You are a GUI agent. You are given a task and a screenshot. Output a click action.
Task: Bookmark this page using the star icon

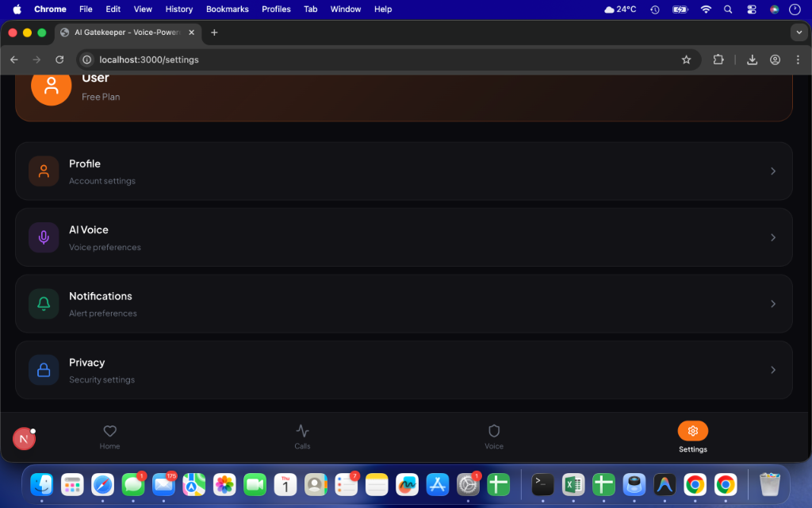click(x=686, y=60)
